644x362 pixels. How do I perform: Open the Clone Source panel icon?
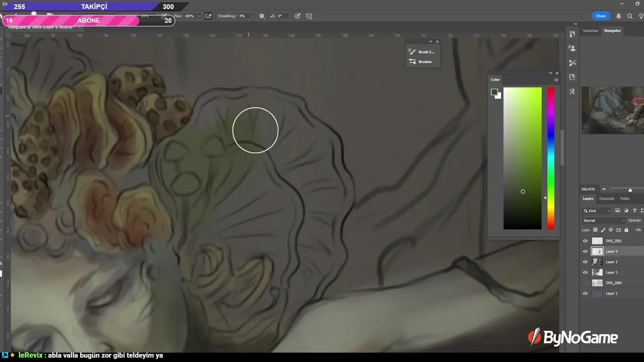pos(572,48)
